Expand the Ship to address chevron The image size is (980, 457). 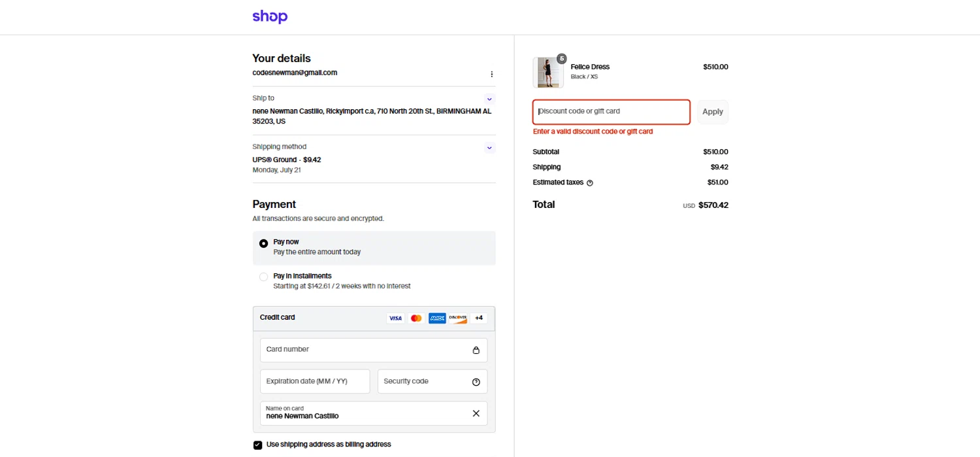point(490,99)
